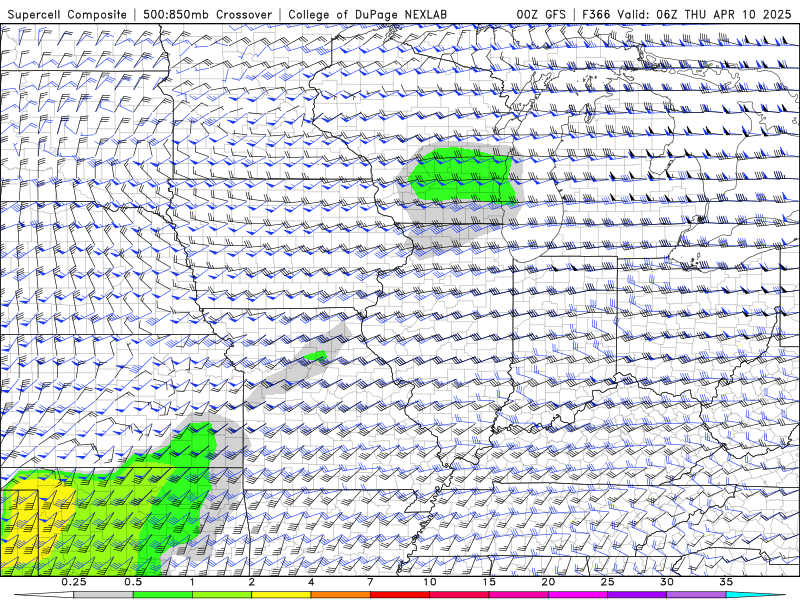800x600 pixels.
Task: Select the lime green legend swatch (1–2)
Action: [222, 595]
